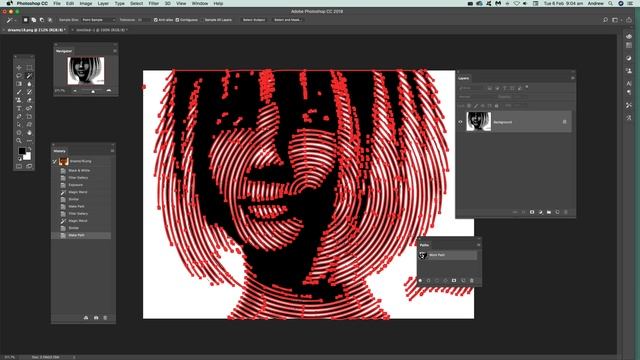The image size is (640, 360).
Task: Open Layers panel flyout menu
Action: tap(573, 78)
